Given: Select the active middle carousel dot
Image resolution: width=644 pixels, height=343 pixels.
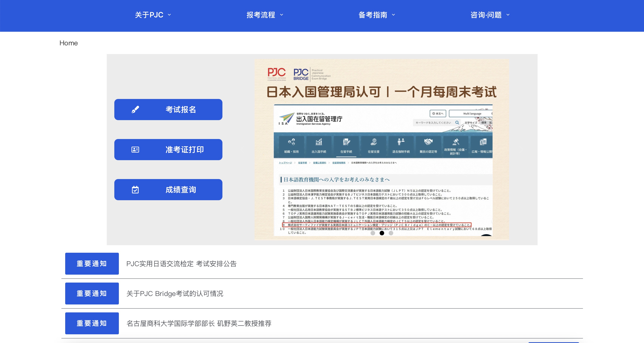Looking at the screenshot, I should tap(382, 233).
